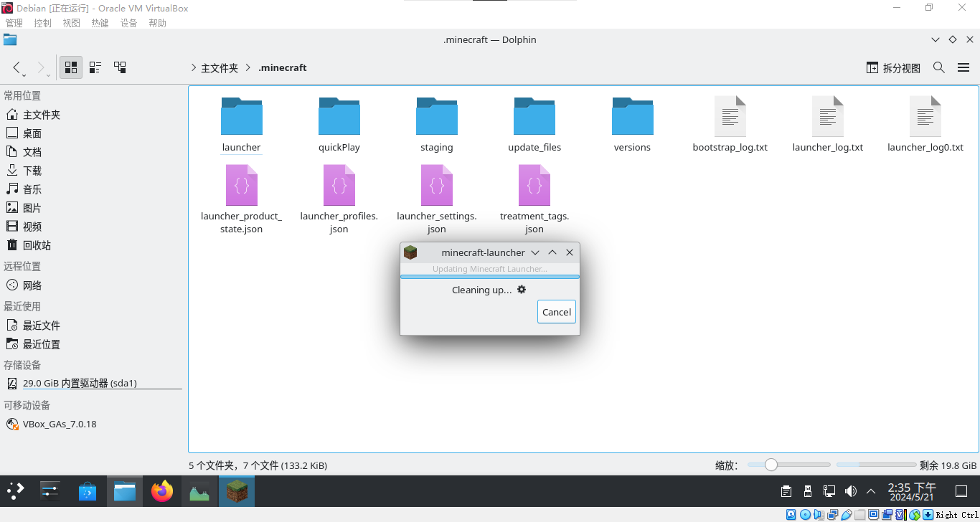The image size is (980, 522).
Task: Select the bootstrap_log.txt file
Action: point(730,125)
